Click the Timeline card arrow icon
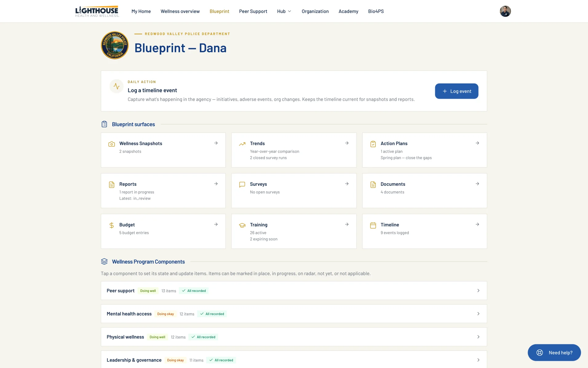This screenshot has width=588, height=368. (477, 224)
